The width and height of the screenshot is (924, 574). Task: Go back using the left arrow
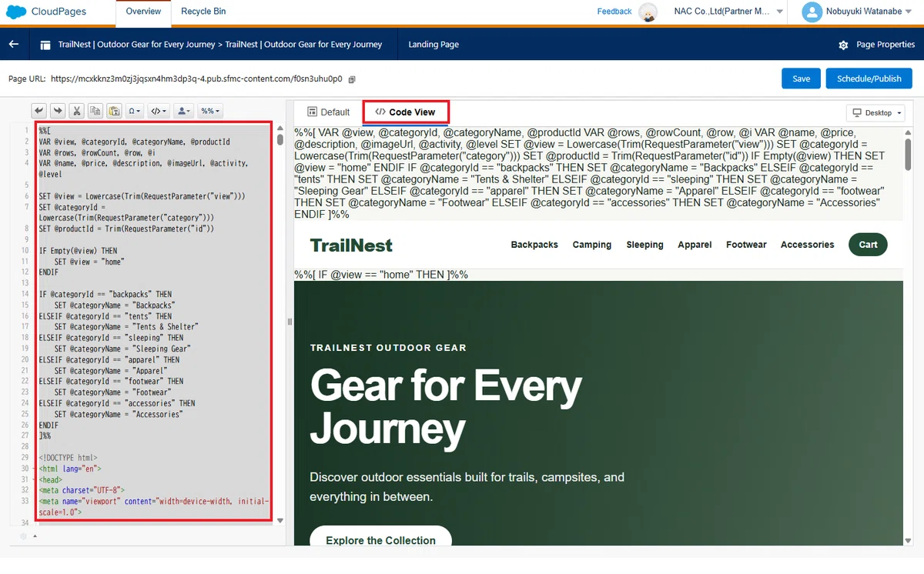[x=13, y=45]
